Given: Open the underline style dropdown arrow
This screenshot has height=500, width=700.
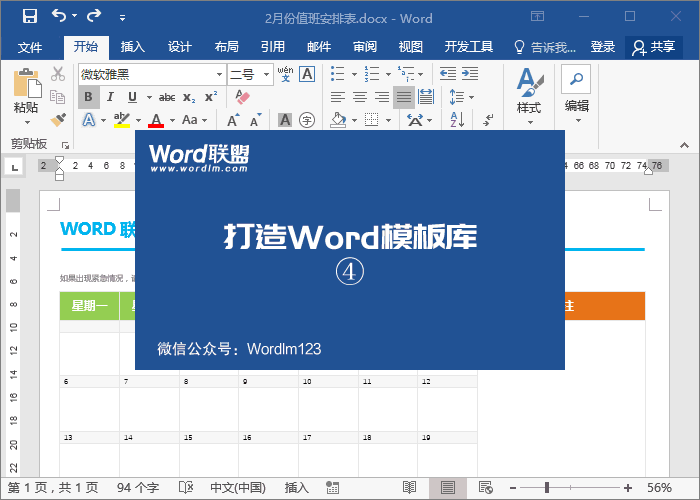Looking at the screenshot, I should (149, 97).
